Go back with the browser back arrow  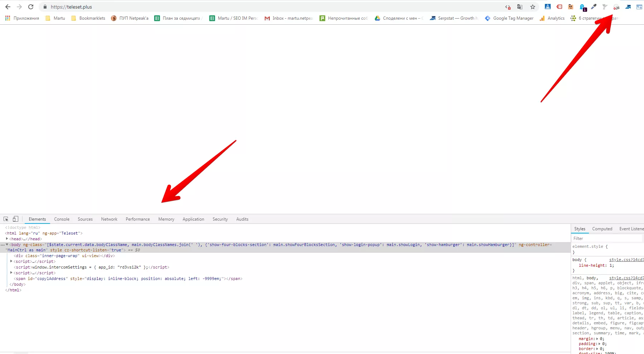(x=8, y=7)
